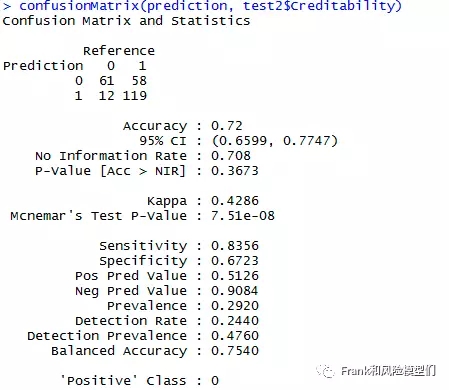Screen dimensions: 449x390
Task: Click the matrix value 12
Action: click(107, 96)
